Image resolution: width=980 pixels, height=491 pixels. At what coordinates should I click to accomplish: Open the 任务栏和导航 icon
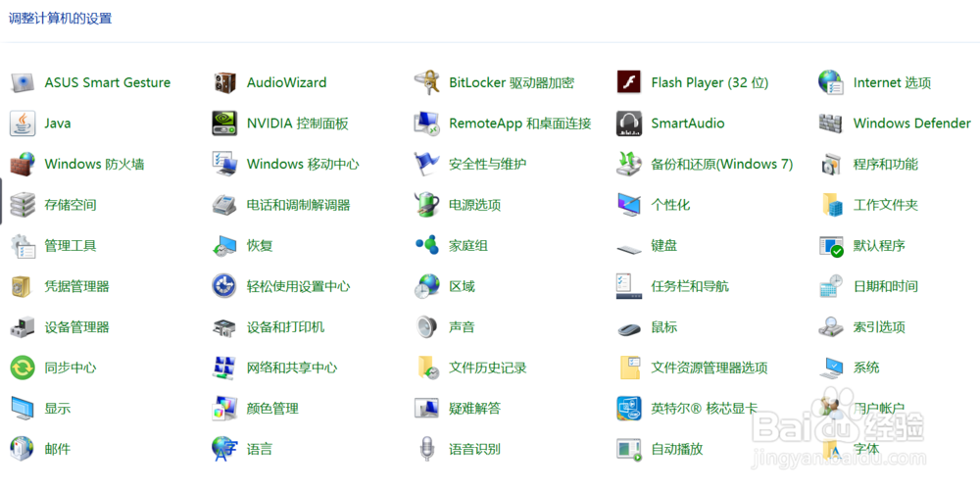[x=629, y=286]
